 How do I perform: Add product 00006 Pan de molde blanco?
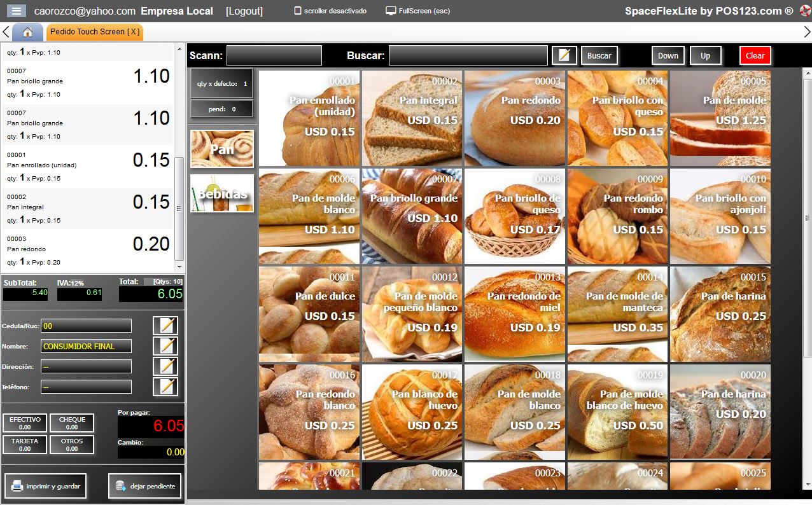(309, 216)
